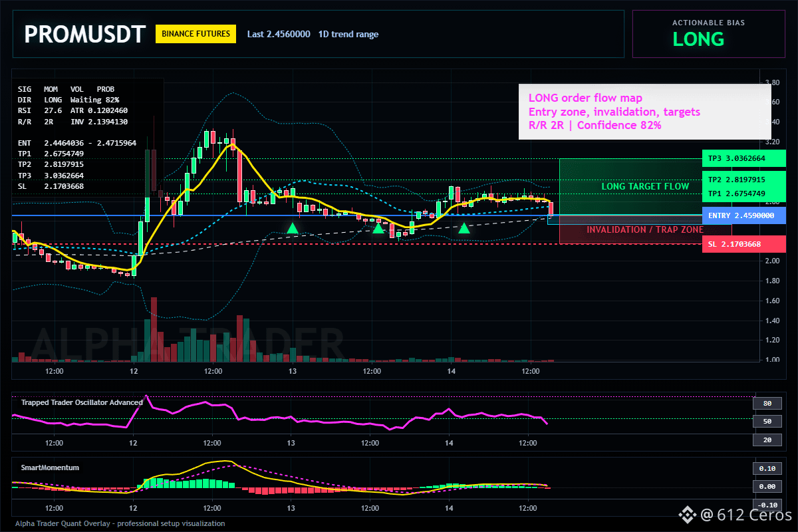Click date label 13 on main price chart axis
798x532 pixels.
pyautogui.click(x=292, y=371)
